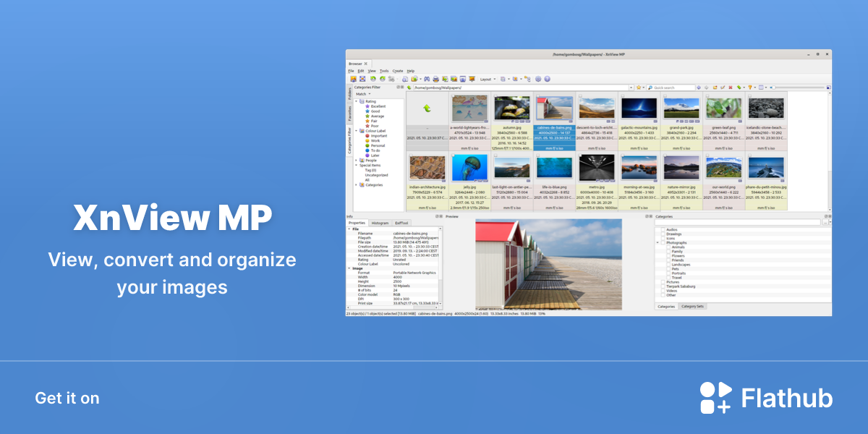Tick the Travel category checkbox
The width and height of the screenshot is (868, 434).
click(668, 278)
